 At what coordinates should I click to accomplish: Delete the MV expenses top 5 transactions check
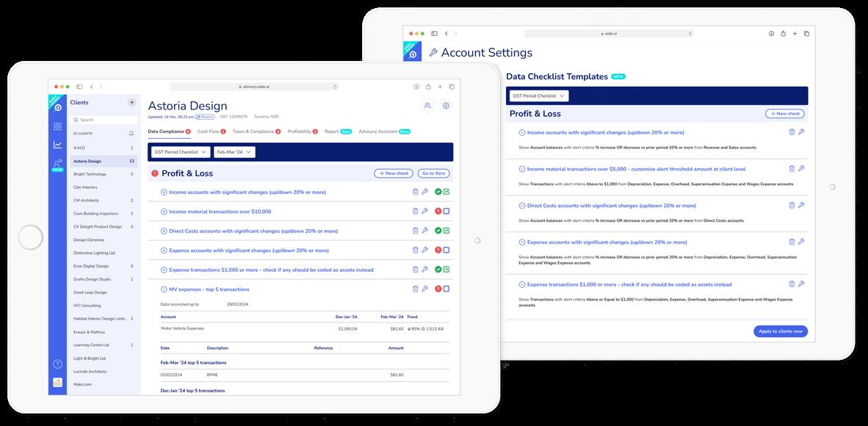(x=415, y=289)
